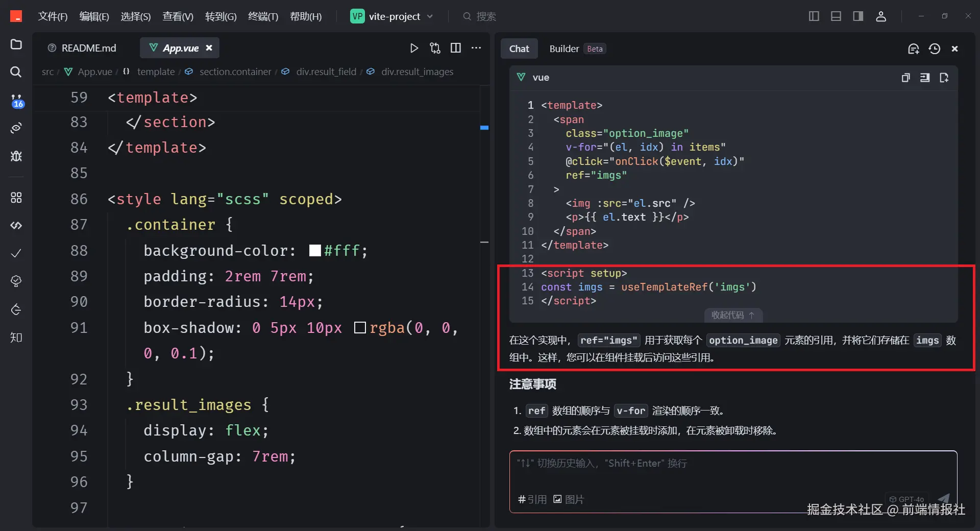Open the 选择(S) menu
This screenshot has width=980, height=531.
(136, 16)
